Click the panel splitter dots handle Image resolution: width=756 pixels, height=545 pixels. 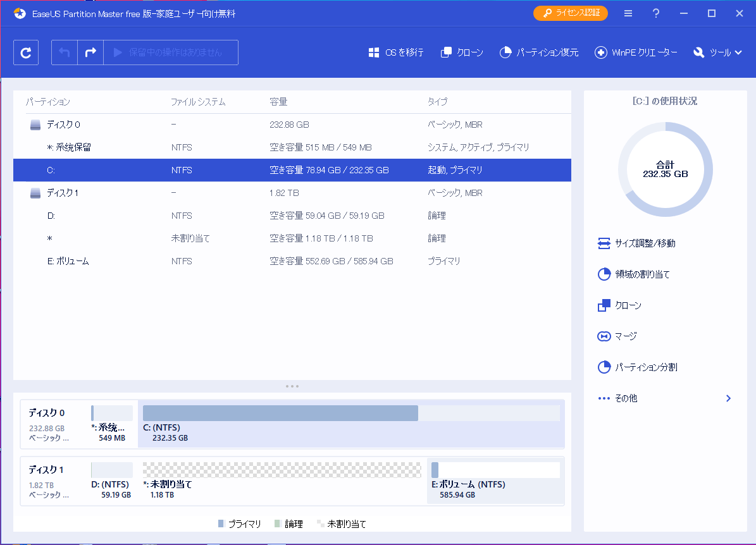(292, 386)
